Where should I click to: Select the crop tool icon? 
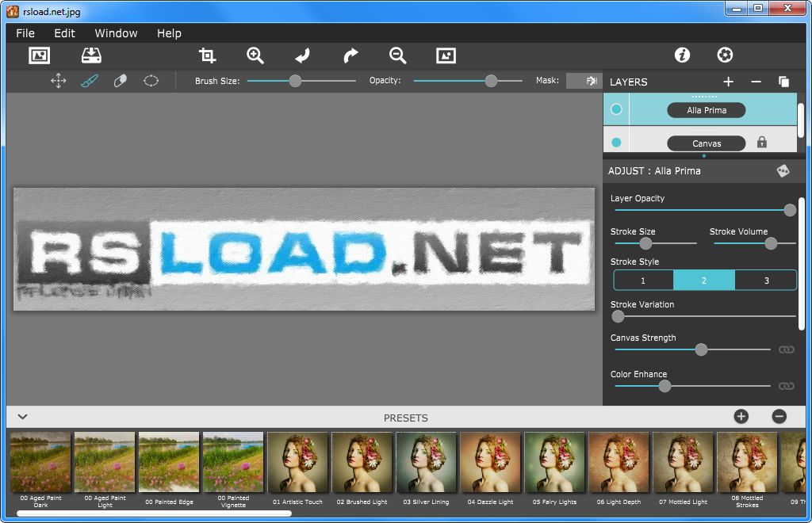click(207, 55)
